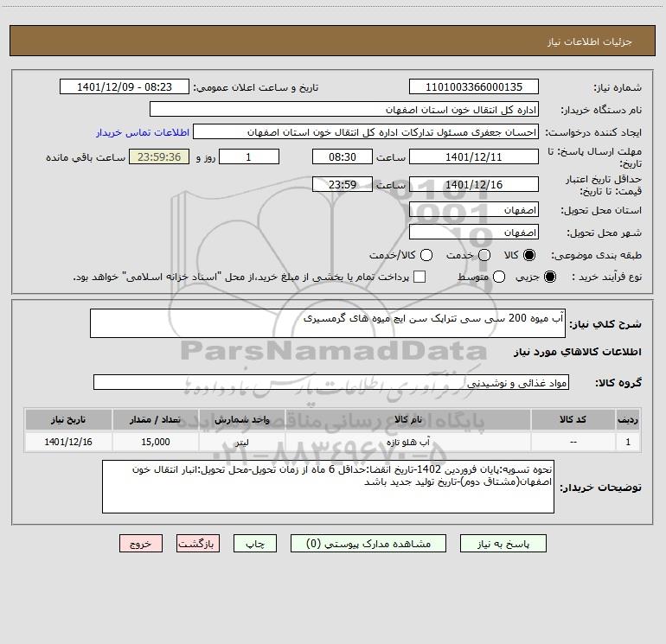This screenshot has height=644, width=666.
Task: Select the کالا radio button
Action: 529,255
